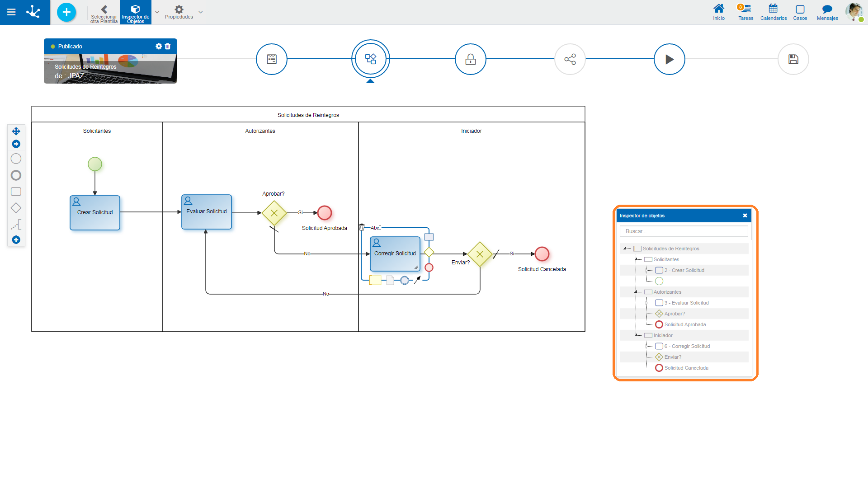This screenshot has width=868, height=488.
Task: Open user profile avatar
Action: coord(854,11)
